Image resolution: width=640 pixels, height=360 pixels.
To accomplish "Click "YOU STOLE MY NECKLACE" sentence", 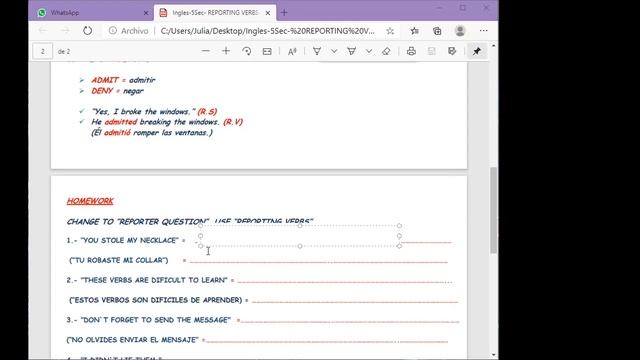I will coord(130,240).
